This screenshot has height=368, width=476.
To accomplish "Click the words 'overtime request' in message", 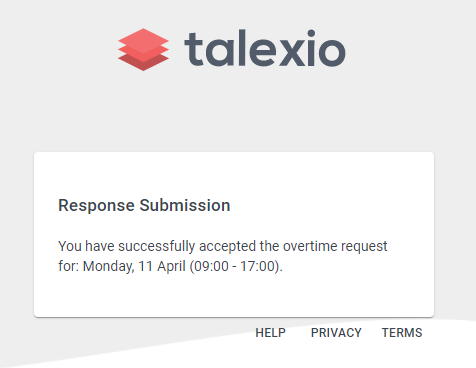I will pos(335,247).
